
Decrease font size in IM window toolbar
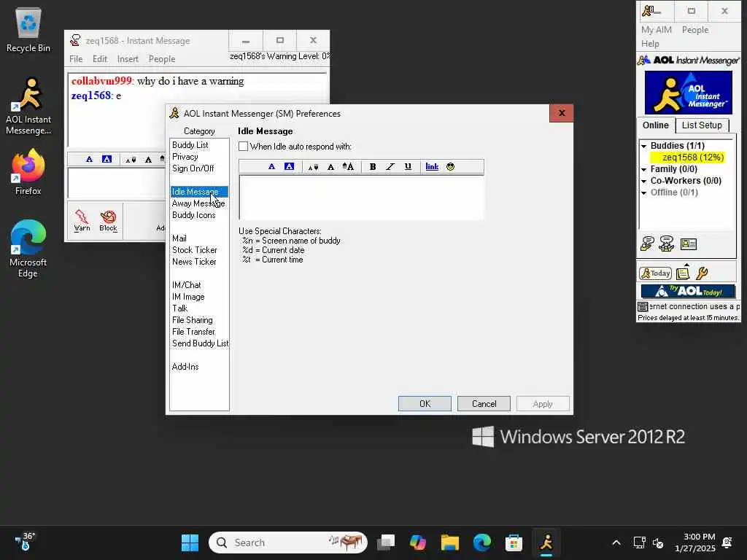coord(131,160)
